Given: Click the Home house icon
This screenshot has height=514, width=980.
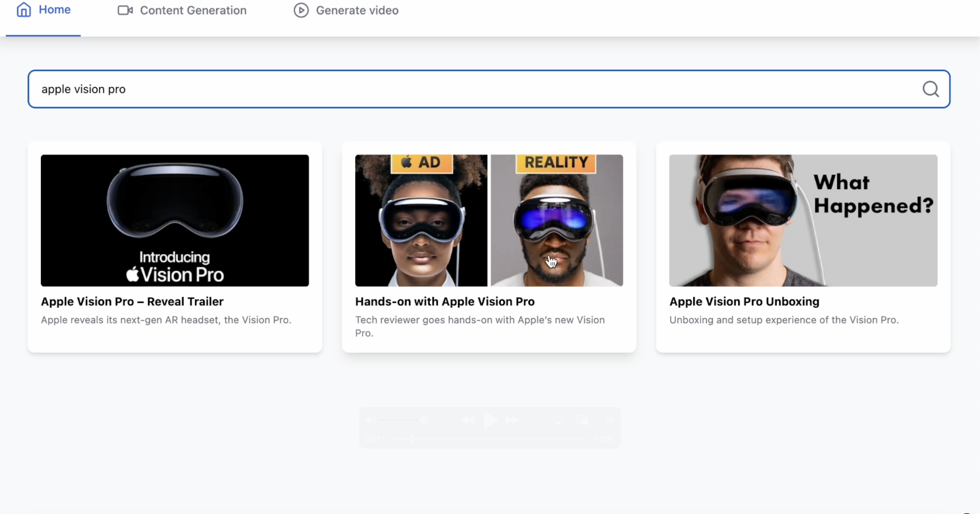Looking at the screenshot, I should tap(23, 9).
